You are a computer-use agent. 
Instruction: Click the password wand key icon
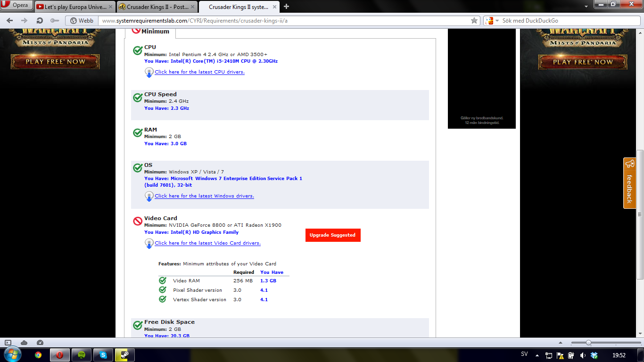tap(55, 21)
